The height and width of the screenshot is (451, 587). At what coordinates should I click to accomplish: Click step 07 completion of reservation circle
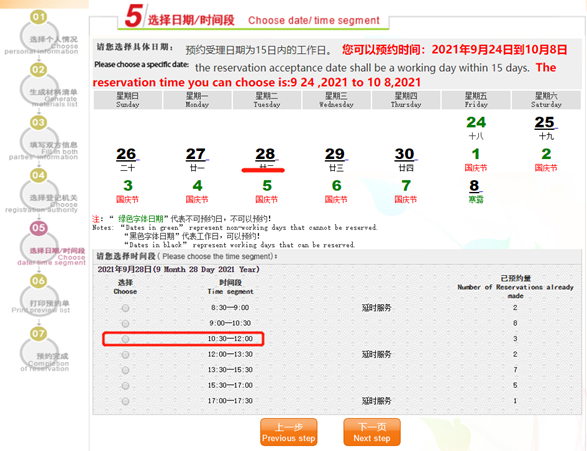pyautogui.click(x=39, y=333)
